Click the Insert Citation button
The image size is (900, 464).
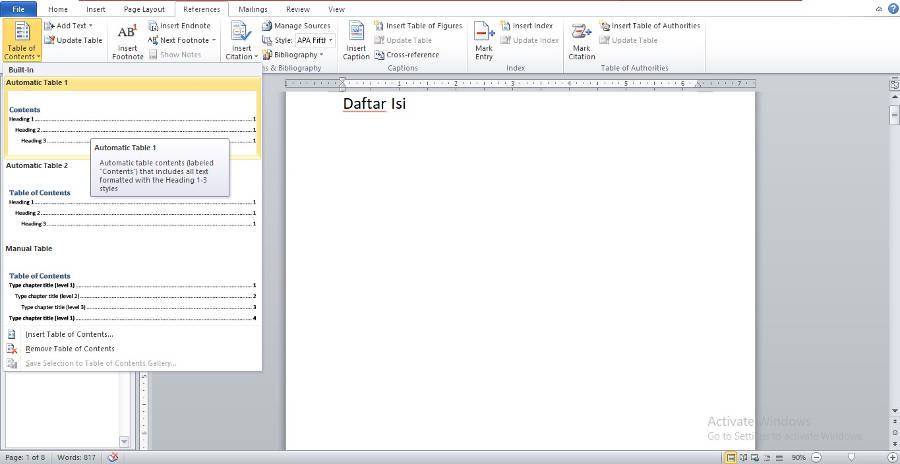[242, 40]
